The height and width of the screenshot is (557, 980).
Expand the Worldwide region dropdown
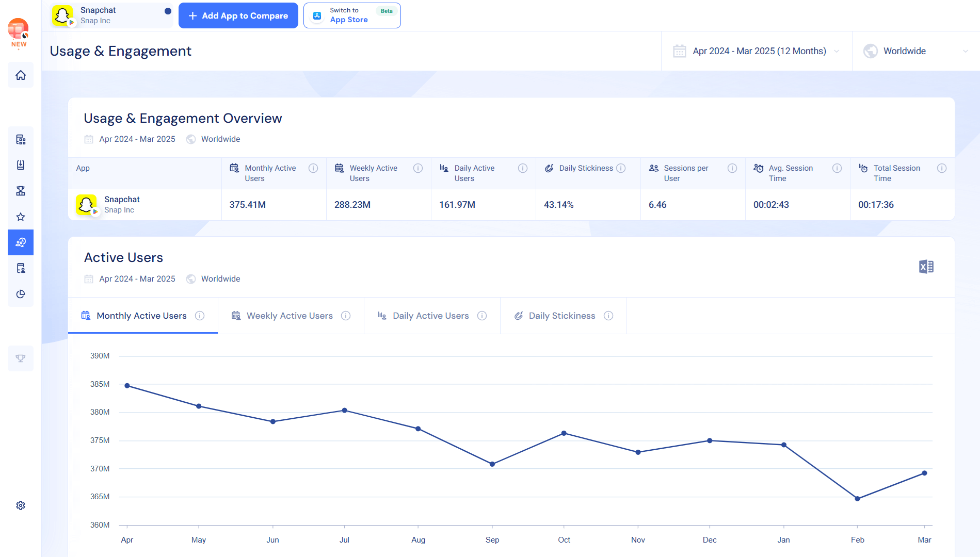pyautogui.click(x=915, y=51)
